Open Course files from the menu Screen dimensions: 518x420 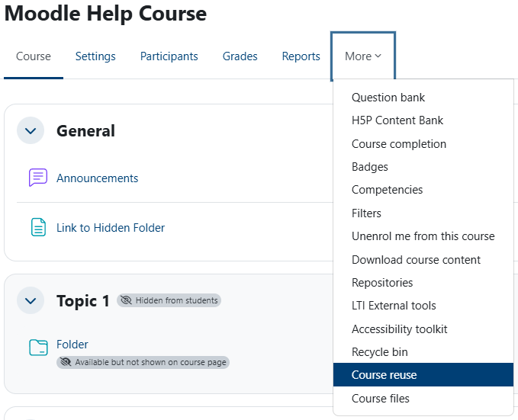[423, 399]
